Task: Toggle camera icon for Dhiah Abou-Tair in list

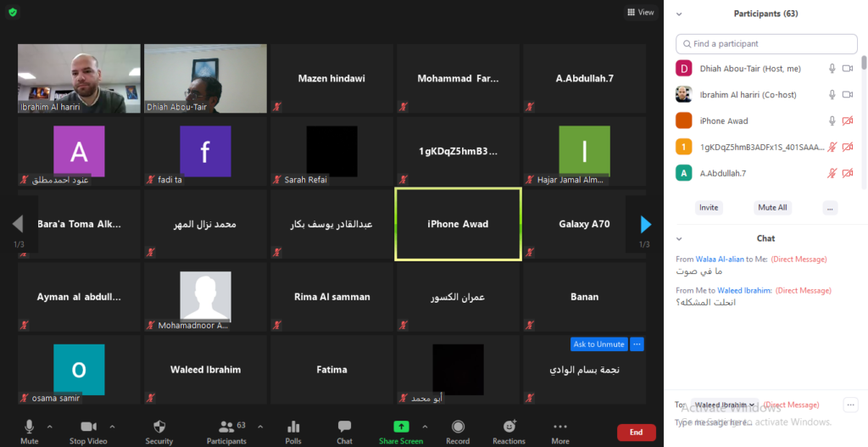Action: pos(848,69)
